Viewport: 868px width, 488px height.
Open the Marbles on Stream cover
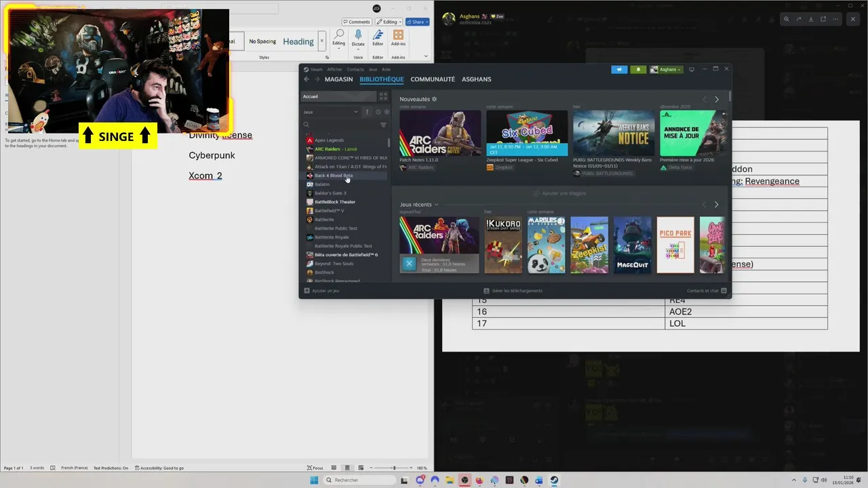click(x=547, y=245)
